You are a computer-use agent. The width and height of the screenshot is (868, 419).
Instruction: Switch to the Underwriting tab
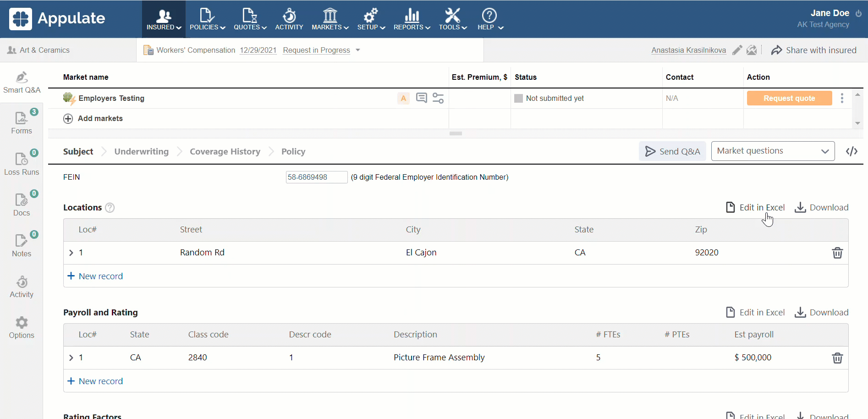click(141, 152)
